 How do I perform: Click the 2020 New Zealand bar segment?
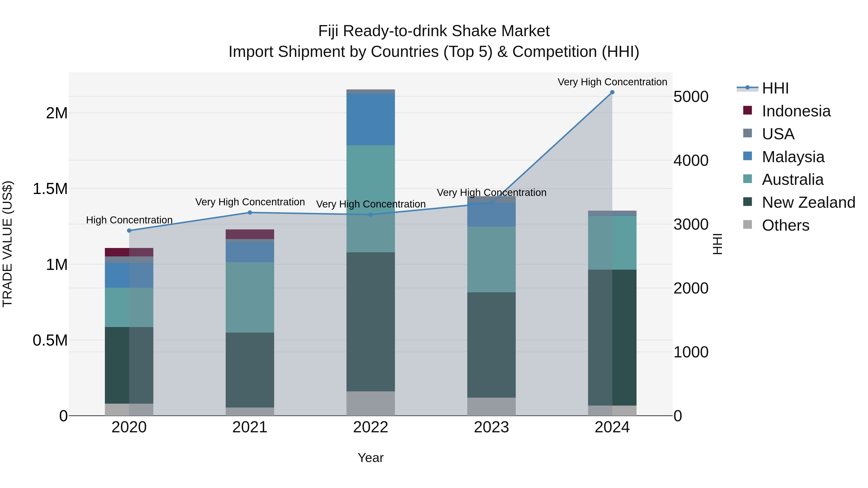[129, 365]
